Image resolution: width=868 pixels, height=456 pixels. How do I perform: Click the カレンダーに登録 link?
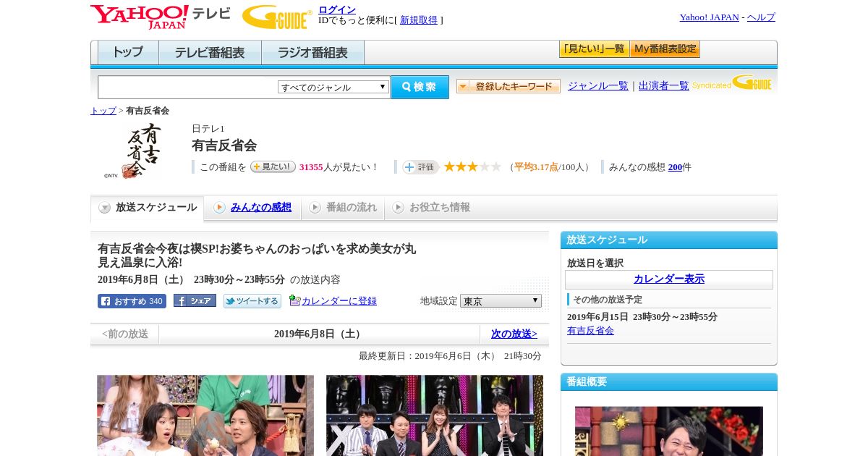tap(339, 301)
